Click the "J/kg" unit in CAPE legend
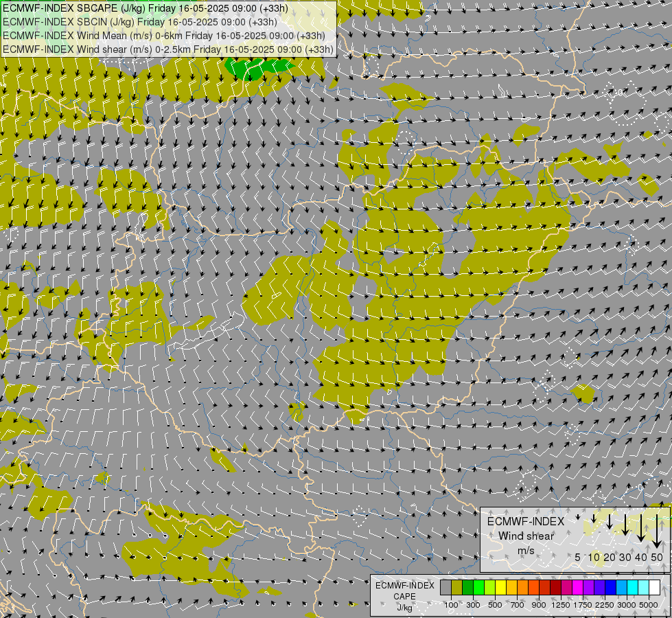The width and height of the screenshot is (672, 618). pos(404,608)
